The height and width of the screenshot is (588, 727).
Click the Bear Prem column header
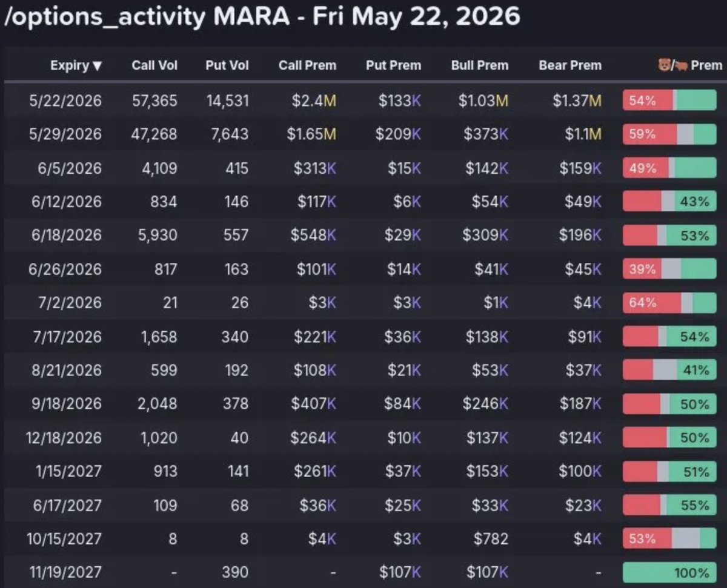[x=570, y=66]
